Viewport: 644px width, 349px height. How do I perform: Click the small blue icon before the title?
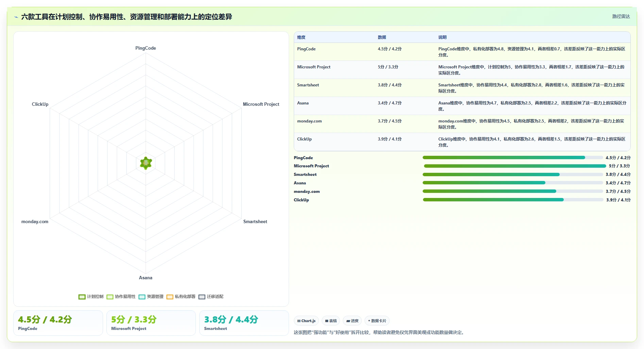(16, 17)
